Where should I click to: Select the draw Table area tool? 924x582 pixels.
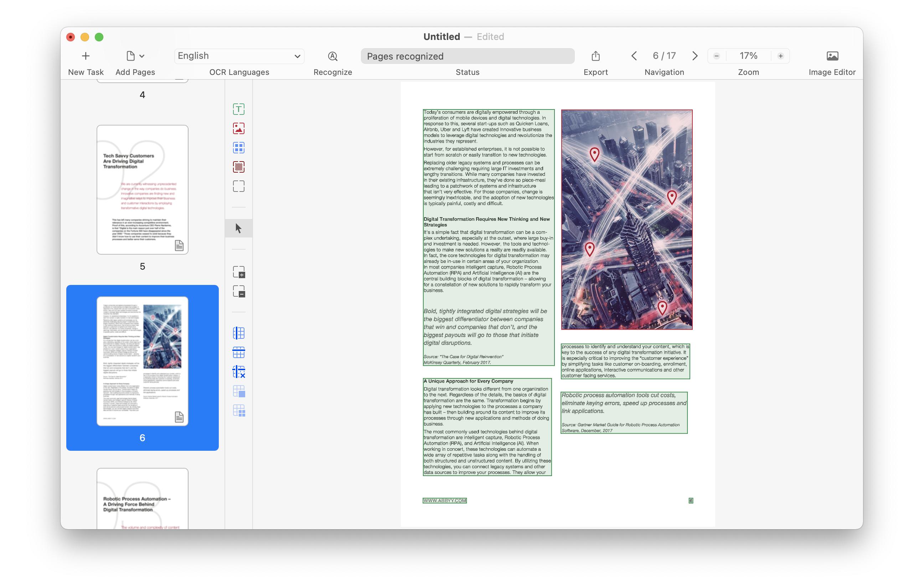tap(238, 148)
